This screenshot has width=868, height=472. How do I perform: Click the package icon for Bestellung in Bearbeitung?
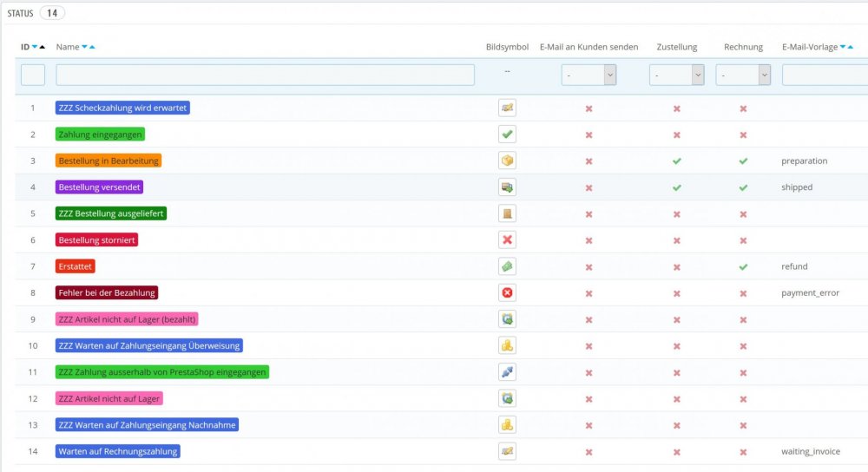tap(507, 161)
